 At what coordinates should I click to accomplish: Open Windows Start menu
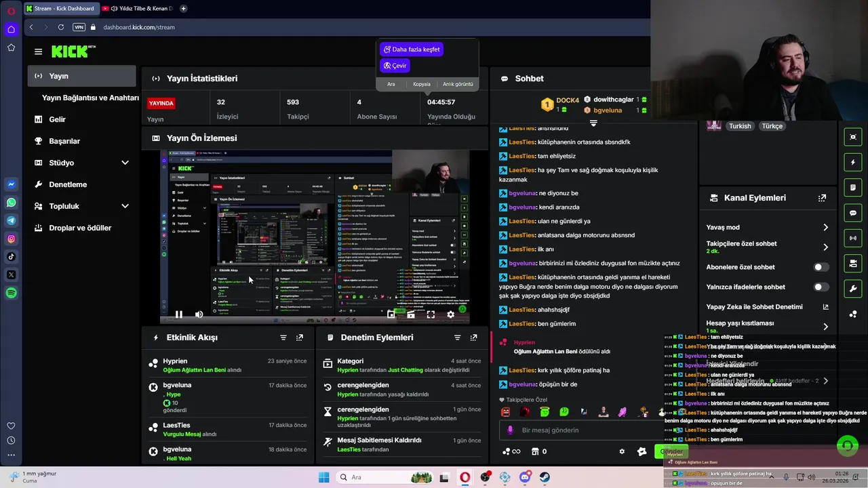click(x=323, y=477)
